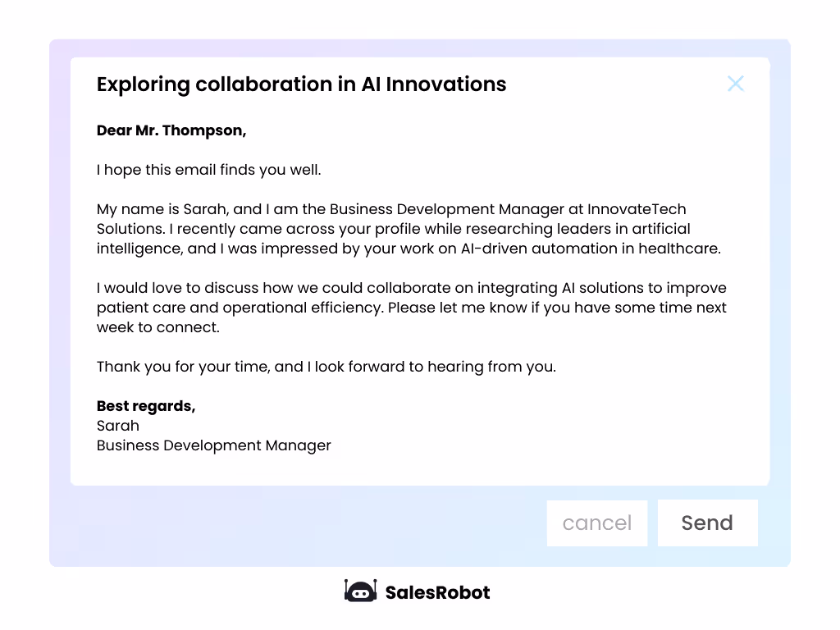Click the line 'I hope this email finds you well.'
The image size is (840, 630).
click(208, 170)
